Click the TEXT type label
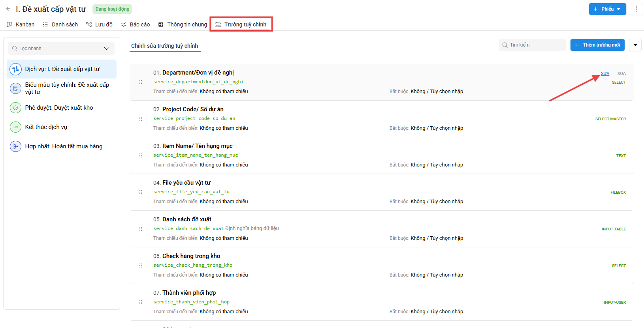This screenshot has width=644, height=331. (x=621, y=156)
